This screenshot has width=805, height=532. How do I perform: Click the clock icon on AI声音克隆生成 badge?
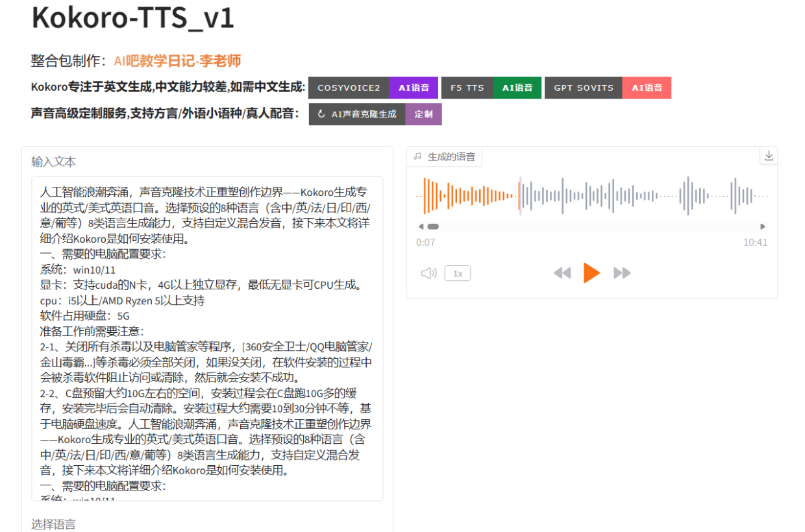pos(323,114)
